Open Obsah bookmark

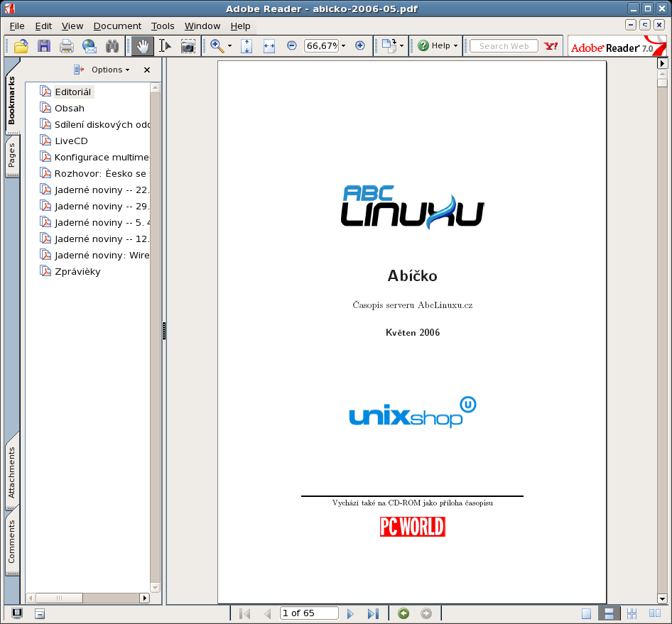(70, 109)
